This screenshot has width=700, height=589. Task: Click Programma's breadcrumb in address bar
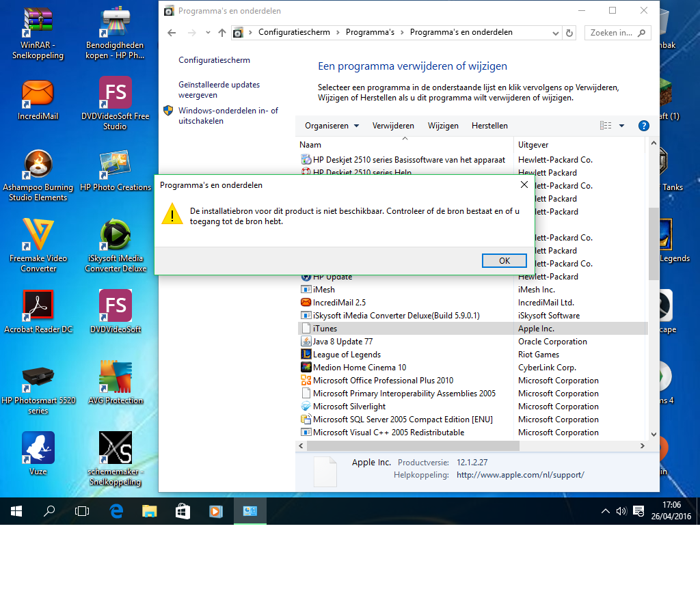point(370,32)
